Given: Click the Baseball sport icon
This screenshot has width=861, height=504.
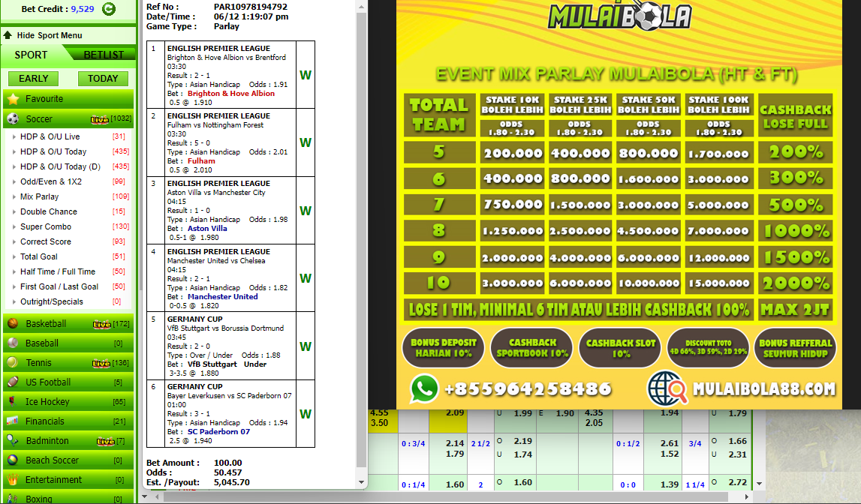Looking at the screenshot, I should point(13,343).
